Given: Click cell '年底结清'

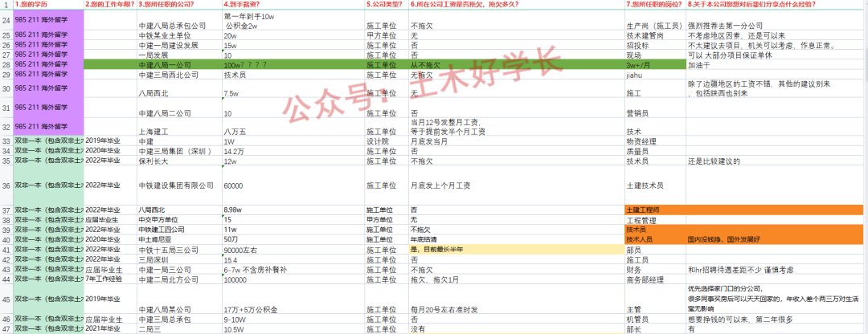Looking at the screenshot, I should (517, 239).
